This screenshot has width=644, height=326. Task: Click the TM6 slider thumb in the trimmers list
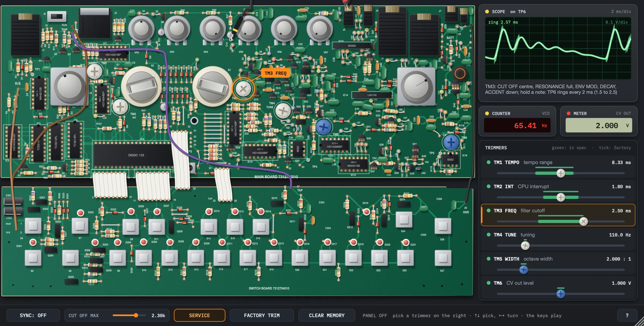[561, 294]
